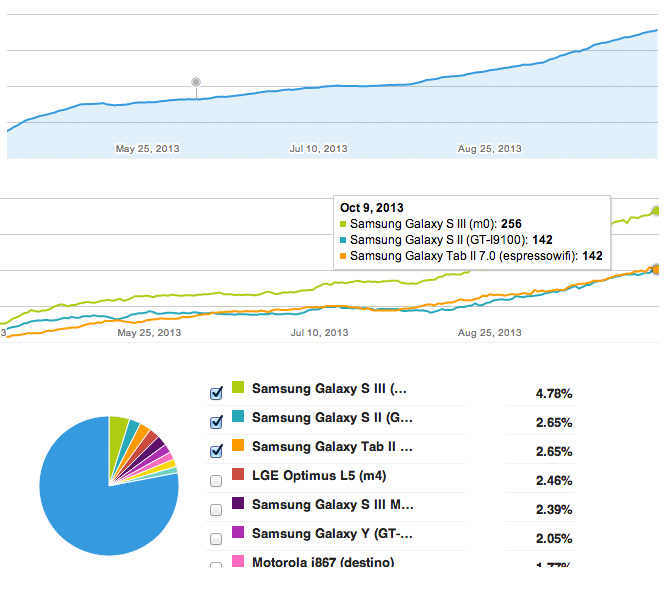Click the green swatch beside Samsung Galaxy S III
The height and width of the screenshot is (600, 665).
pos(238,388)
